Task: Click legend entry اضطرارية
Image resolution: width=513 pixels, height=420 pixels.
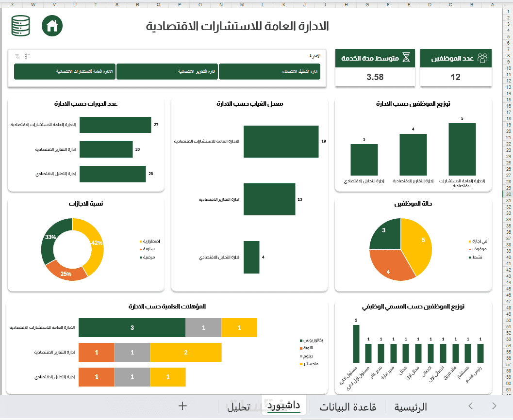Action: [150, 241]
